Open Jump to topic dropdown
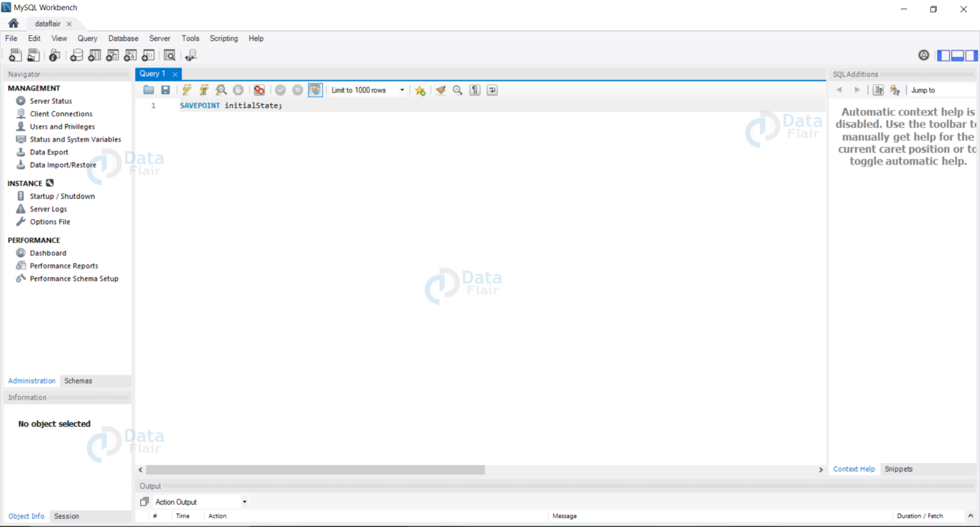The image size is (980, 527). pyautogui.click(x=941, y=90)
